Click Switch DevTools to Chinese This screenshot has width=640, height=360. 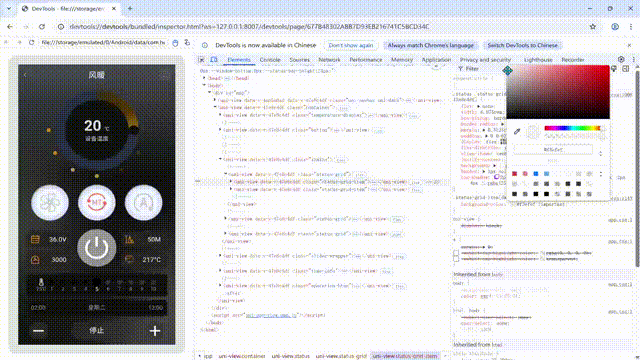pos(522,45)
